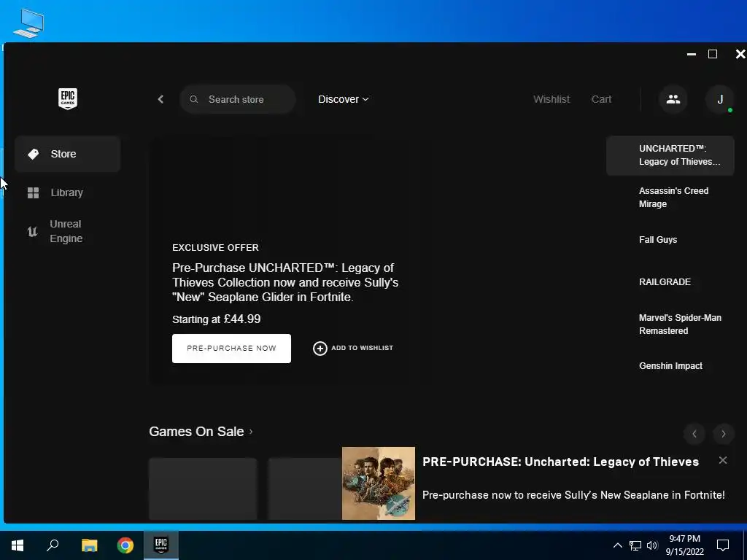Click the taskbar clock and date
Screen dimensions: 747x560
pyautogui.click(x=684, y=545)
